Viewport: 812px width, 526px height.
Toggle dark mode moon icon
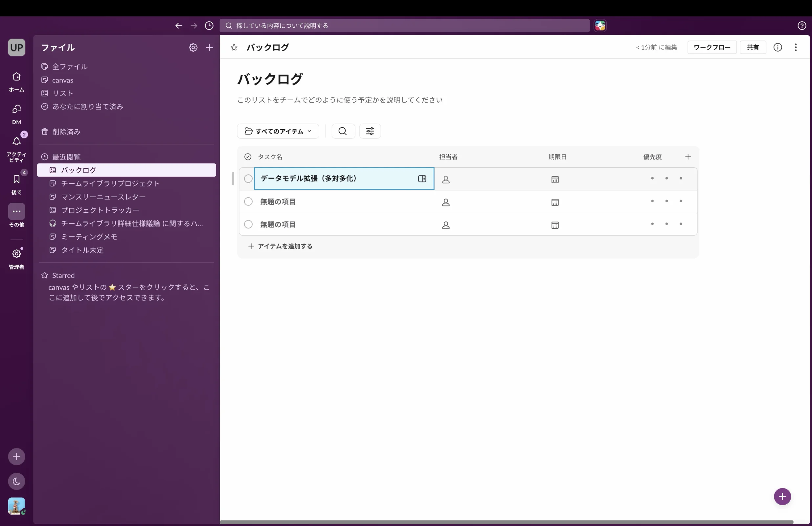(16, 481)
